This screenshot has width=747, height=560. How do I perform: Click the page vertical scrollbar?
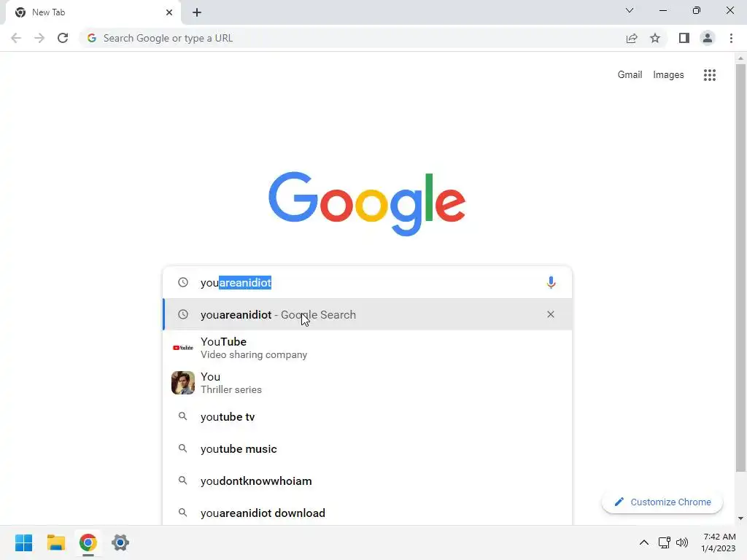[740, 268]
